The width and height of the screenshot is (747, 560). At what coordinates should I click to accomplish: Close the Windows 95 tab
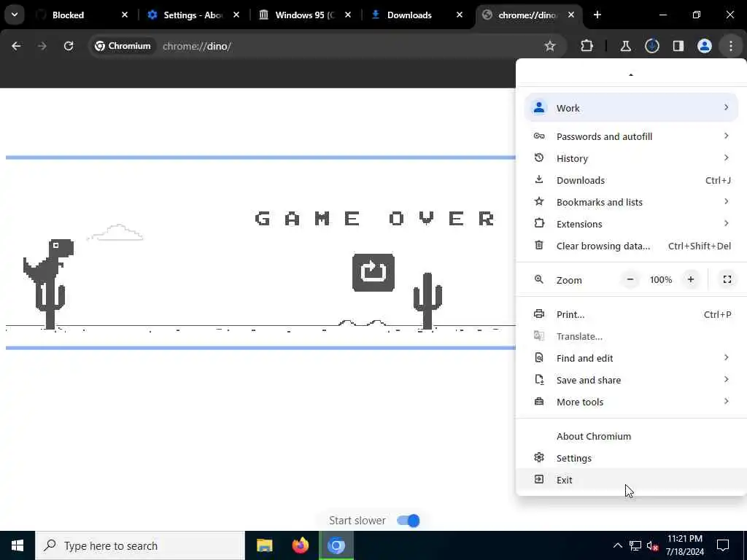[348, 15]
